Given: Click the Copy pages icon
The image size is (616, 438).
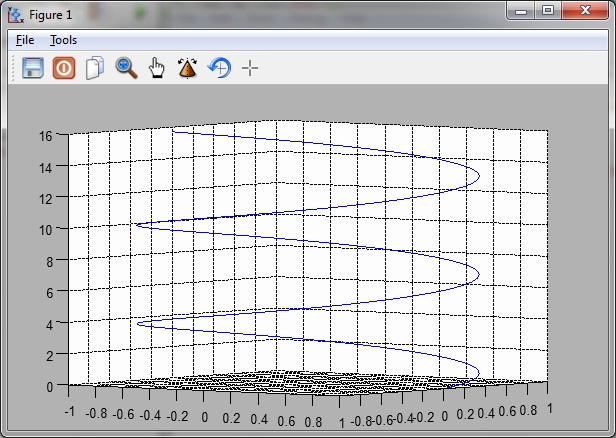Looking at the screenshot, I should click(x=95, y=69).
